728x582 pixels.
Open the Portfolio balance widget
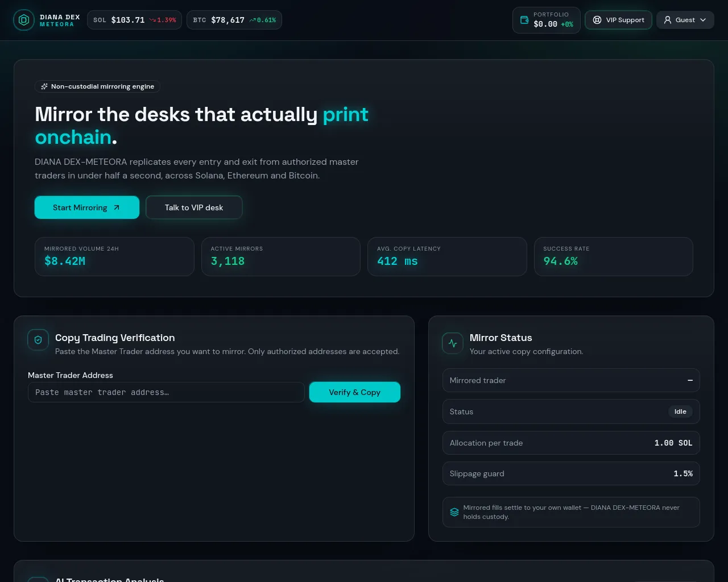point(547,20)
